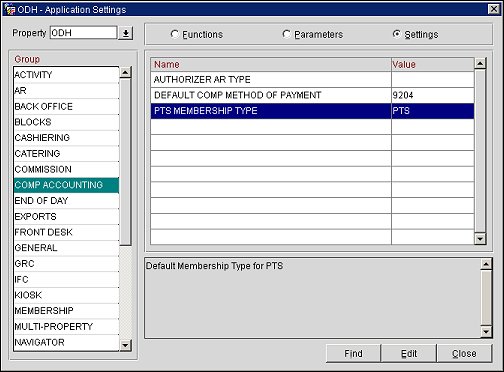Click the Group list scrollbar thumb

click(125, 162)
